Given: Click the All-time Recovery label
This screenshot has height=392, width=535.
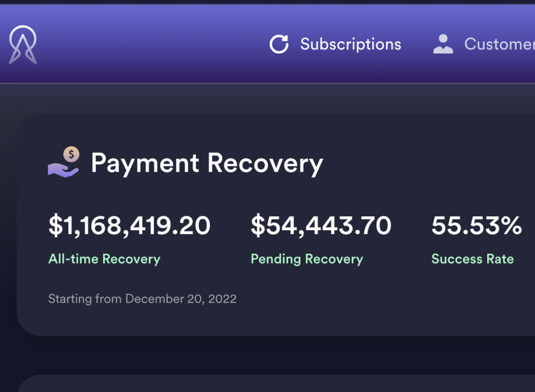Looking at the screenshot, I should [104, 259].
